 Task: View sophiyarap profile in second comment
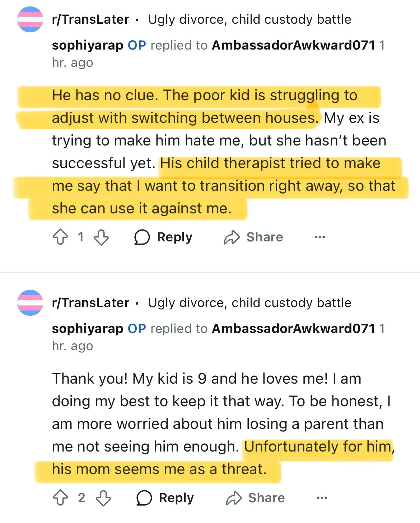tap(88, 329)
